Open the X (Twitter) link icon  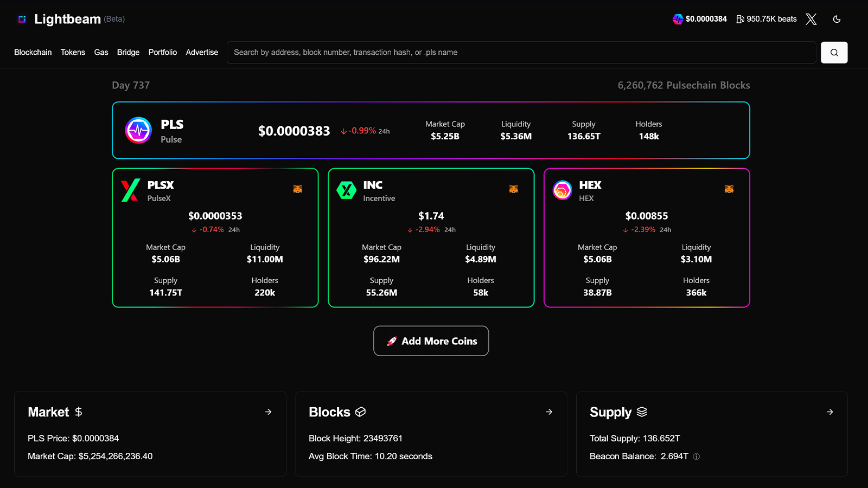click(x=811, y=19)
